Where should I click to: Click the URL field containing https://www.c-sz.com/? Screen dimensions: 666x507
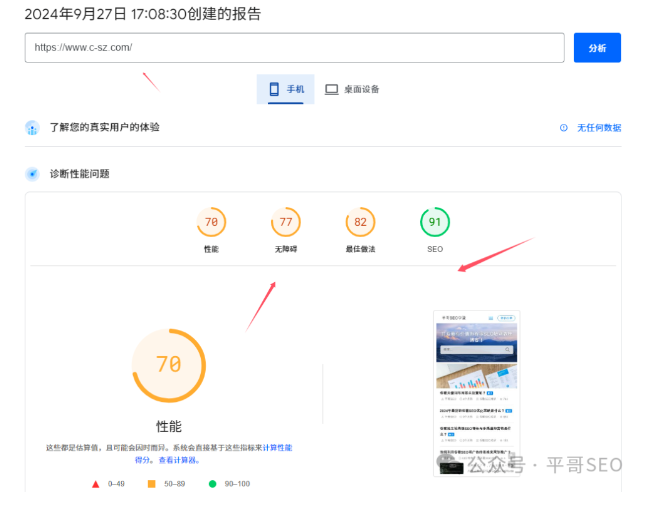click(295, 48)
